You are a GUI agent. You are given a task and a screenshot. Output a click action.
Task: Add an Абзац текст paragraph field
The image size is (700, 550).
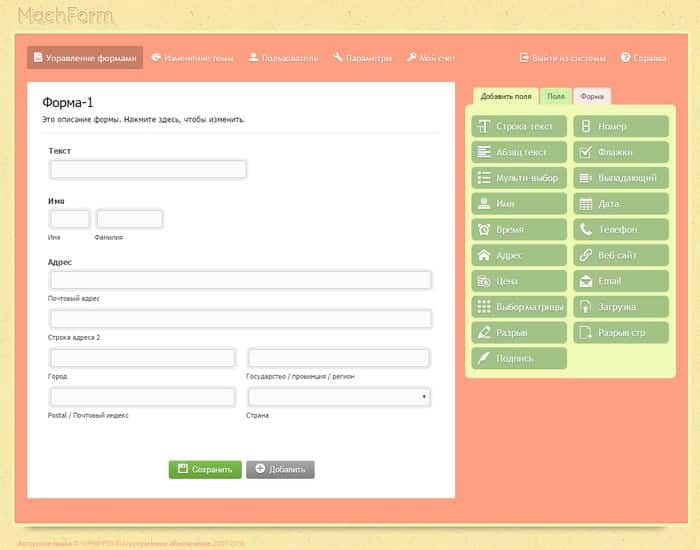tap(519, 152)
